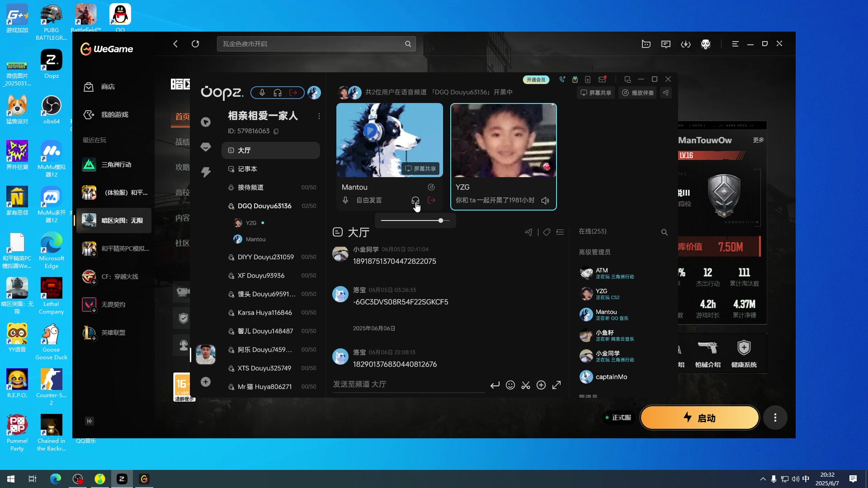The image size is (868, 488).
Task: Open the 自由发言 speaking mode selector
Action: click(x=369, y=200)
